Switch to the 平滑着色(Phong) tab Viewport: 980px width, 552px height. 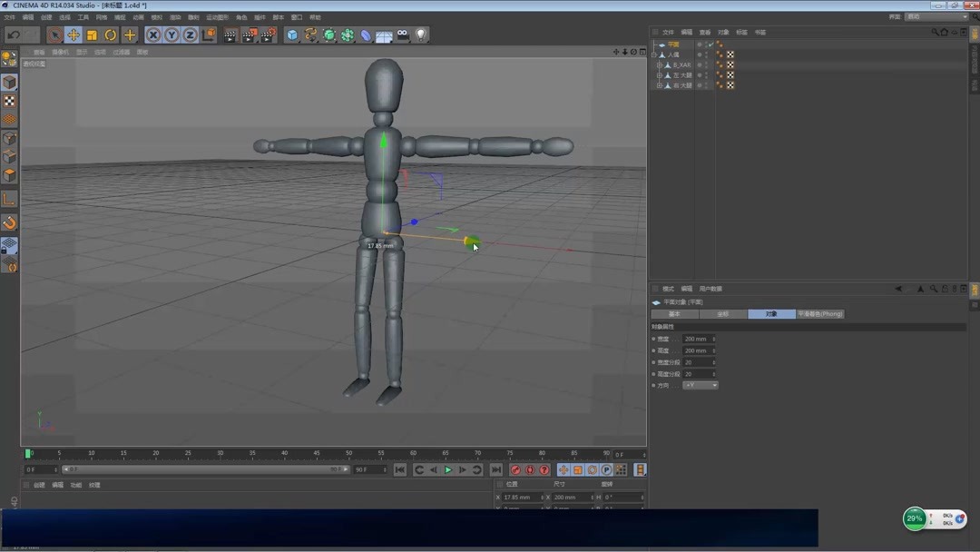click(819, 313)
